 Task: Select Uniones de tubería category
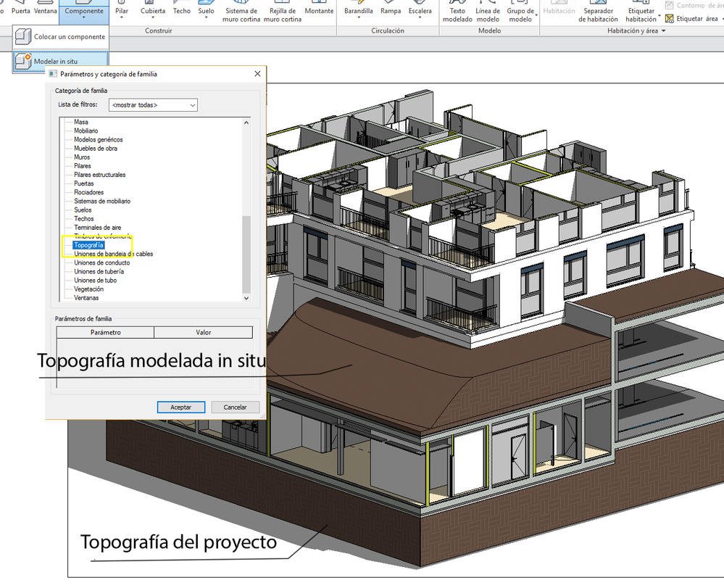pos(99,271)
